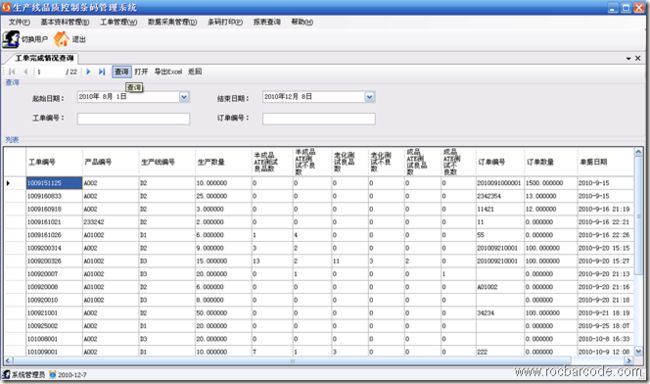Click the 结束日期 date field
Image resolution: width=650 pixels, height=384 pixels.
click(x=319, y=97)
